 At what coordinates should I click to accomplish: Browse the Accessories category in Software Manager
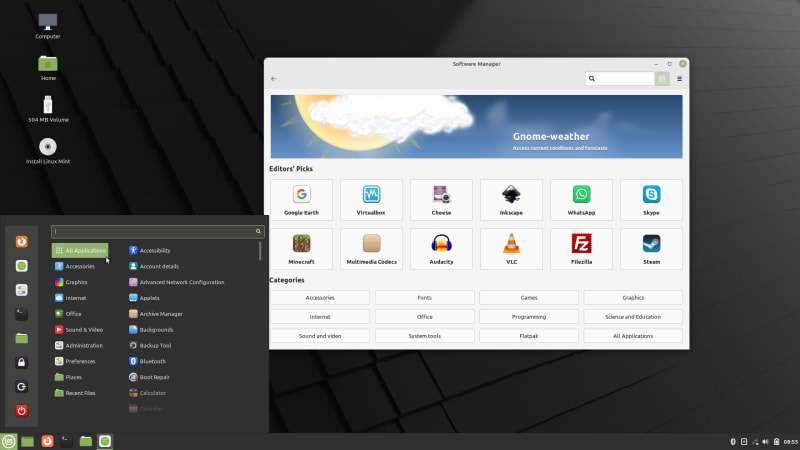click(x=320, y=297)
